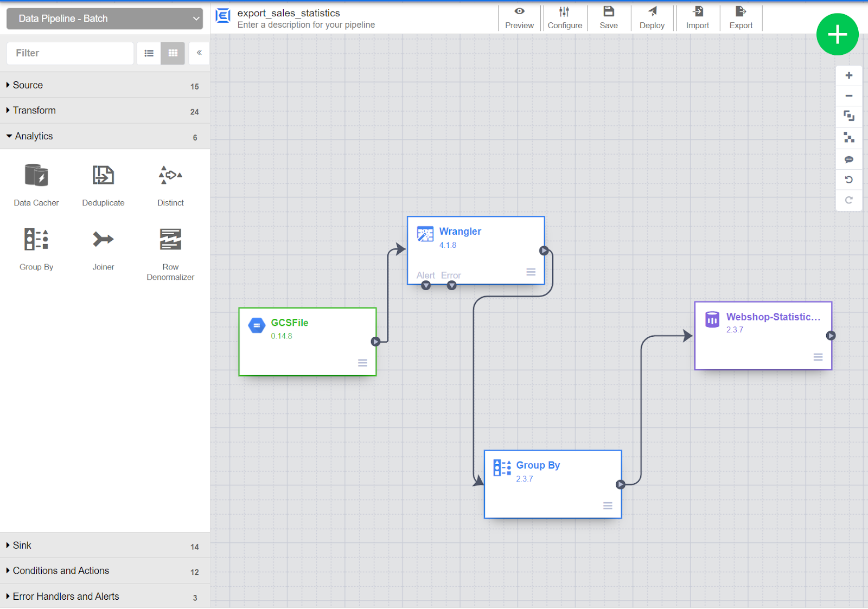Click the Filter plugins input field
Viewport: 868px width, 609px height.
pos(70,53)
